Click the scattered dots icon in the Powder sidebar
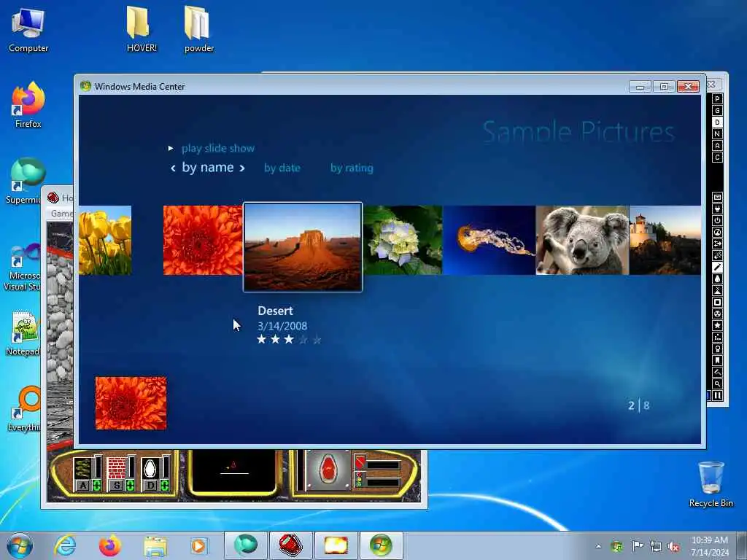Viewport: 747px width, 560px height. [x=717, y=337]
